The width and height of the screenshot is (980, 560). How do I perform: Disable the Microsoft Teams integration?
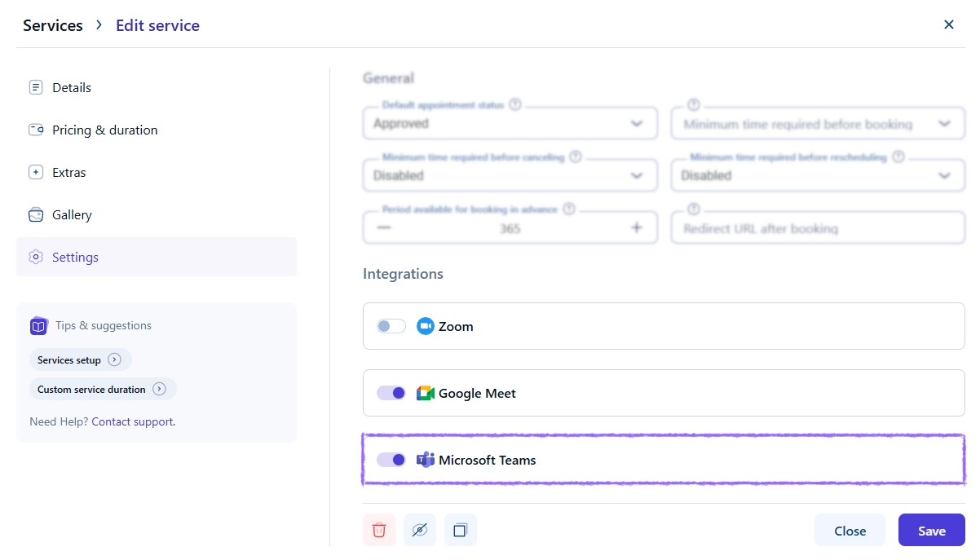click(x=391, y=460)
